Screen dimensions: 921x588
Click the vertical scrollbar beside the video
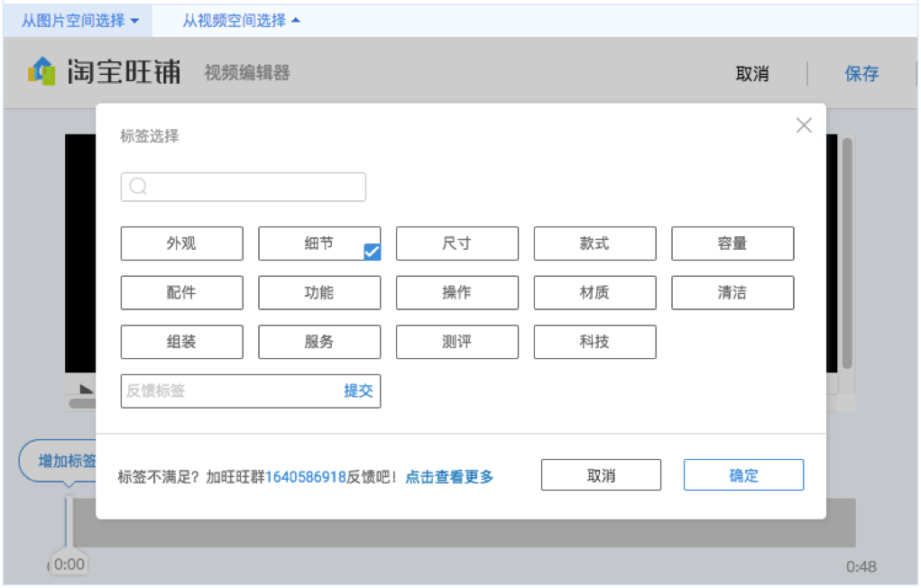coord(847,253)
